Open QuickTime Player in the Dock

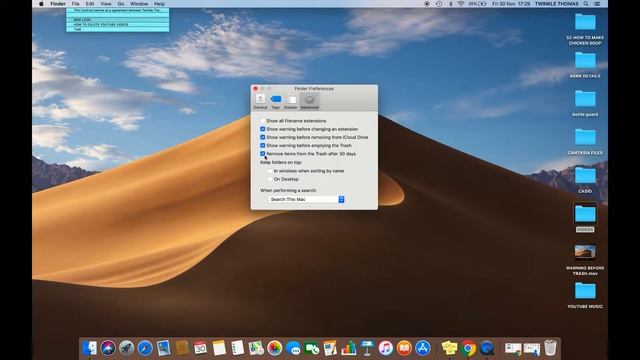[487, 348]
